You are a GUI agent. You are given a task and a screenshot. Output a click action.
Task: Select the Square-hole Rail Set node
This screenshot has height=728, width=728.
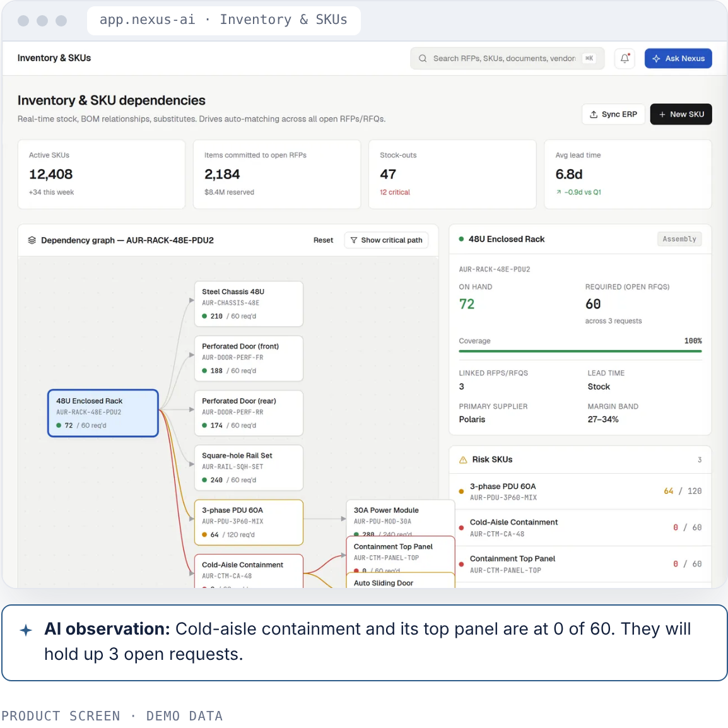tap(249, 467)
